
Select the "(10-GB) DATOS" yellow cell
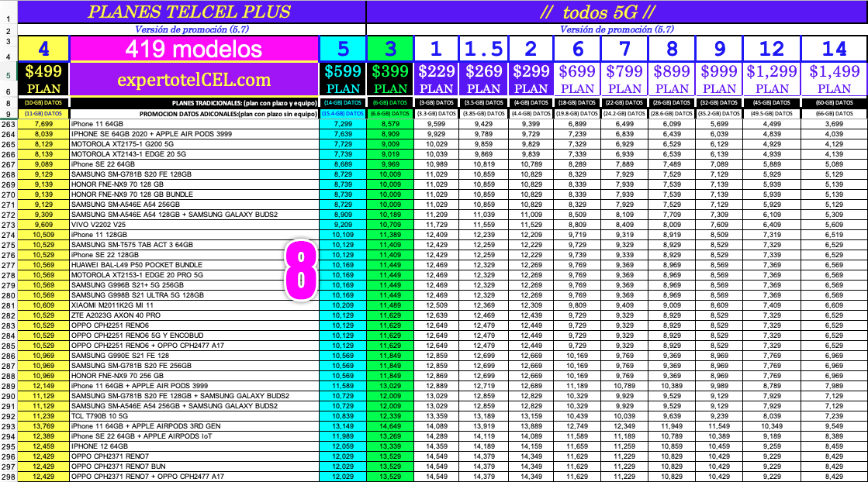click(x=43, y=103)
